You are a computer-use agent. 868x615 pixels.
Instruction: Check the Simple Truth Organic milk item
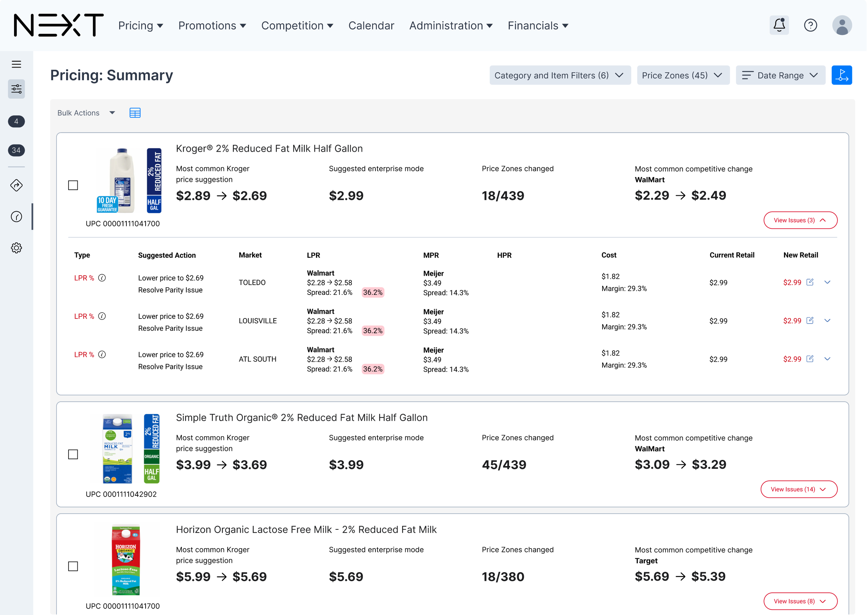tap(73, 455)
